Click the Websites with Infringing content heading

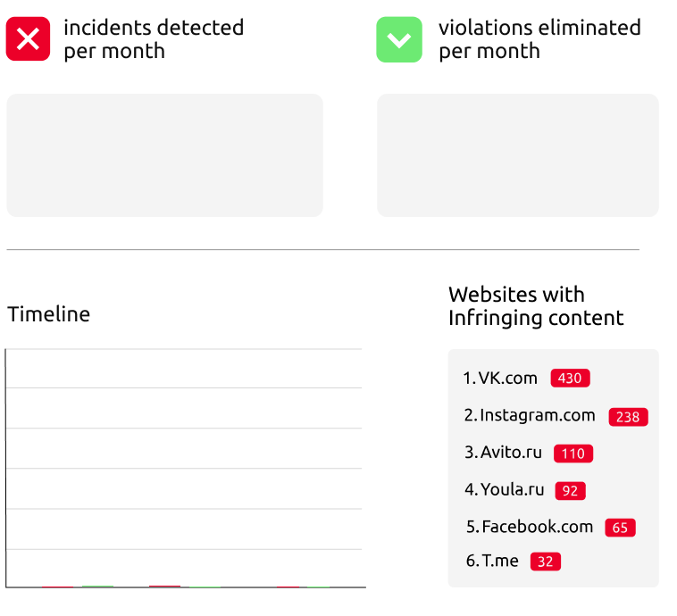536,306
